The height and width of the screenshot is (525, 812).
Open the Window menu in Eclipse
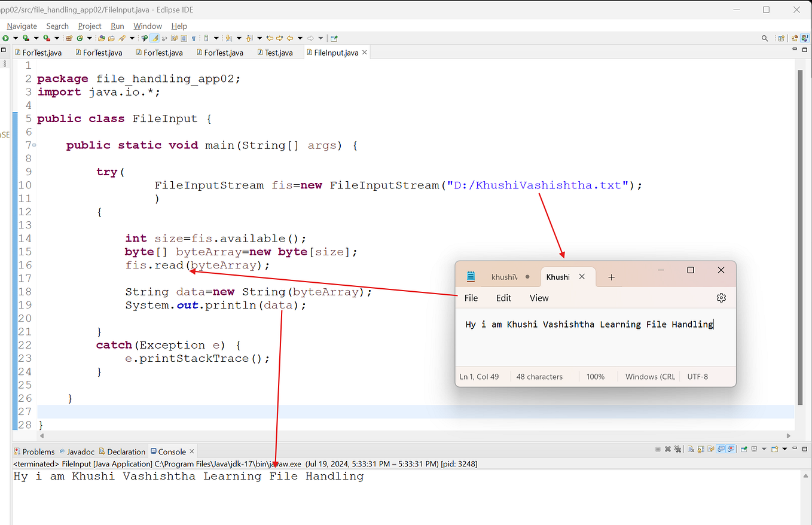point(148,26)
